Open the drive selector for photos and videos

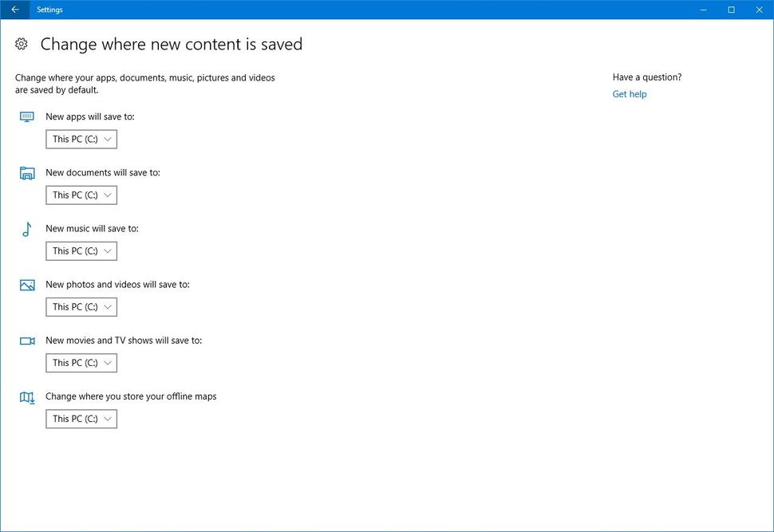pyautogui.click(x=81, y=306)
